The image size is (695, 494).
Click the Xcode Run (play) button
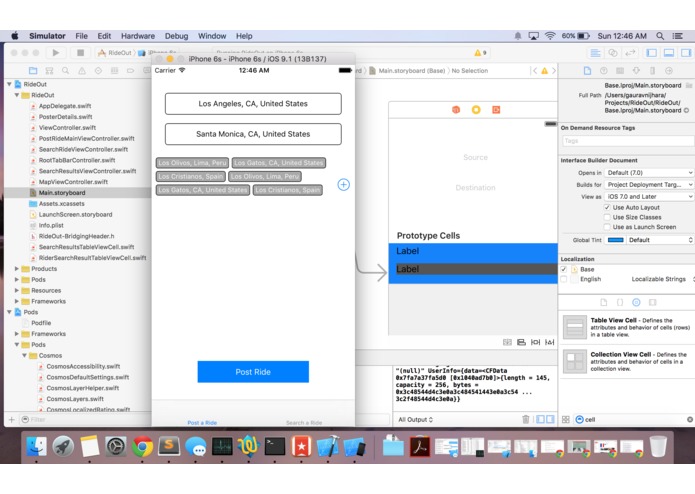click(55, 53)
